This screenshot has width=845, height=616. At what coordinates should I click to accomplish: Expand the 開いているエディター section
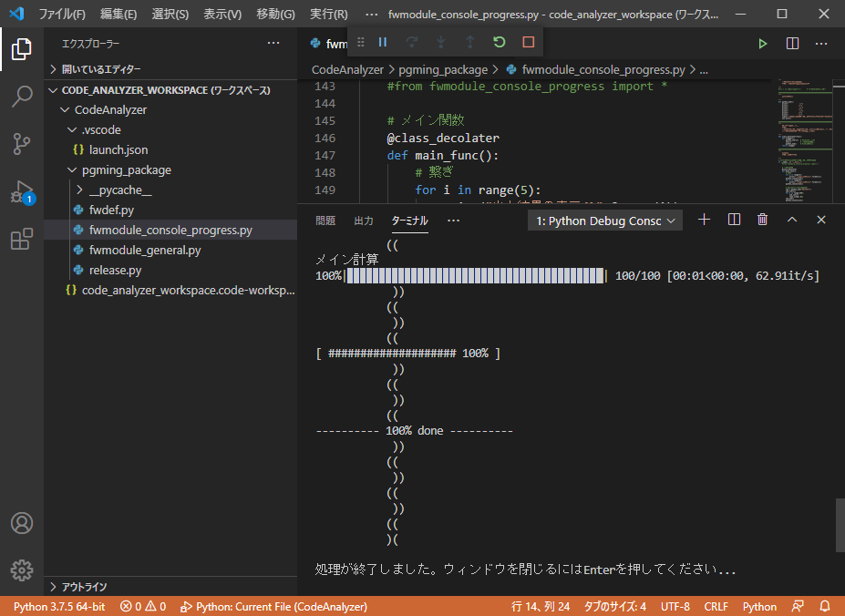[170, 69]
